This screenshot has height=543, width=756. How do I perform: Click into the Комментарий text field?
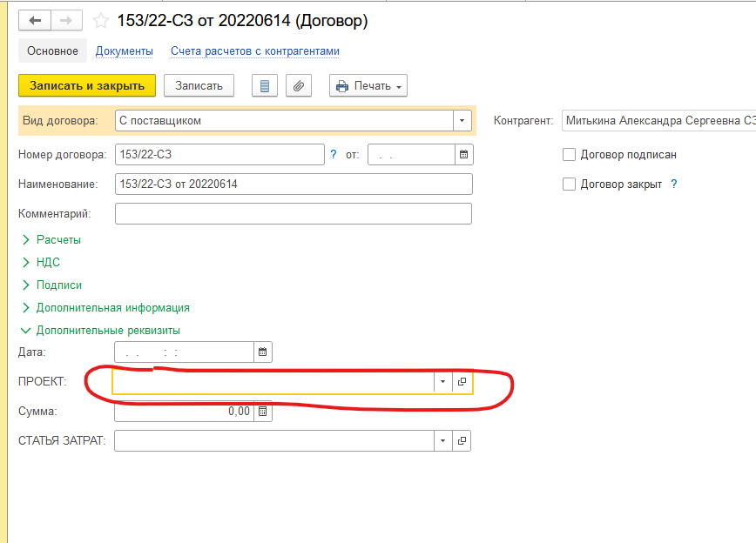click(293, 214)
